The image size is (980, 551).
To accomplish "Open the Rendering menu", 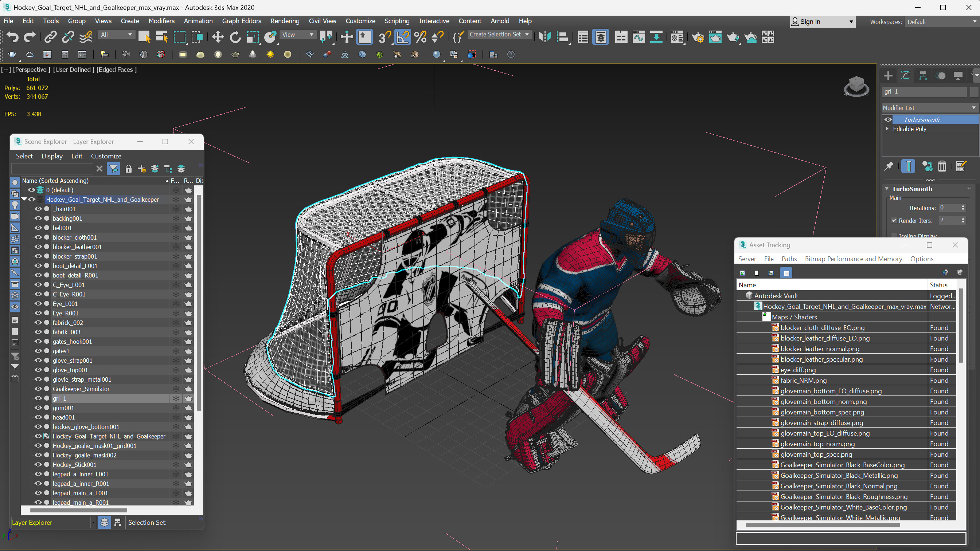I will pos(285,21).
